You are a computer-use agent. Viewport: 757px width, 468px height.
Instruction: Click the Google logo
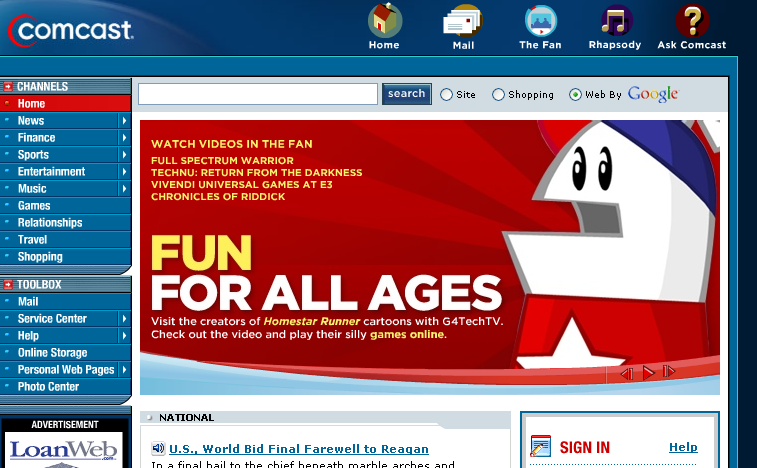[653, 94]
